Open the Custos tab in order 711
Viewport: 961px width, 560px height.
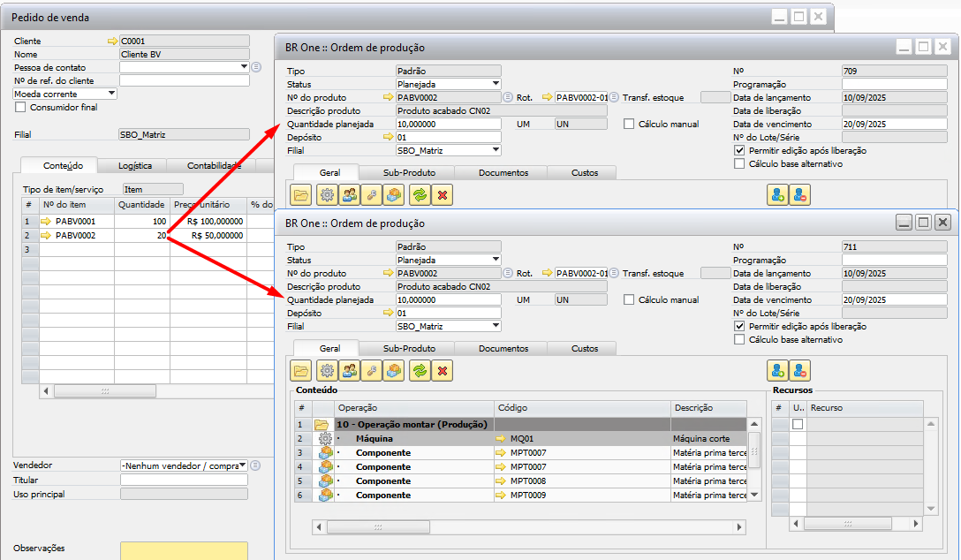click(584, 349)
